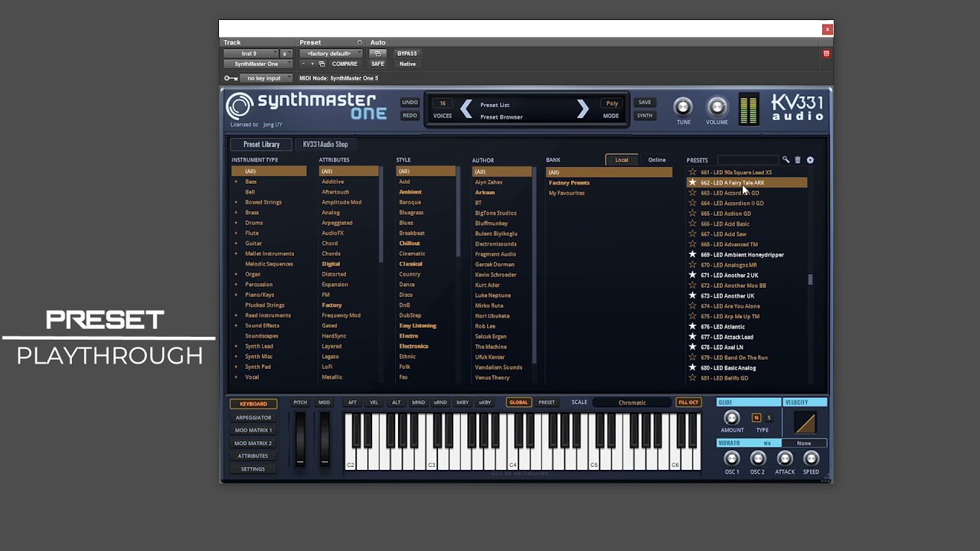This screenshot has height=551, width=980.
Task: Toggle the BYPASS button
Action: 407,54
